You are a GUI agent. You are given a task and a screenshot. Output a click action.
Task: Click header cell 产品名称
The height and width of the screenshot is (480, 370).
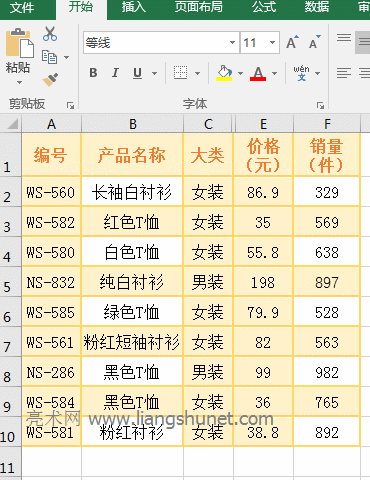point(132,155)
